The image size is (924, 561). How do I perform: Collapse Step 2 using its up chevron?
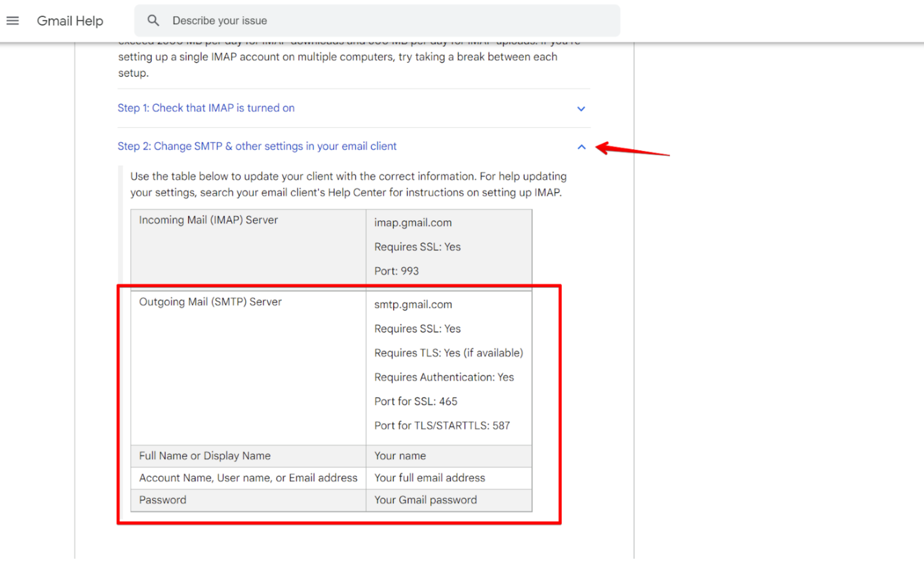[x=581, y=147]
